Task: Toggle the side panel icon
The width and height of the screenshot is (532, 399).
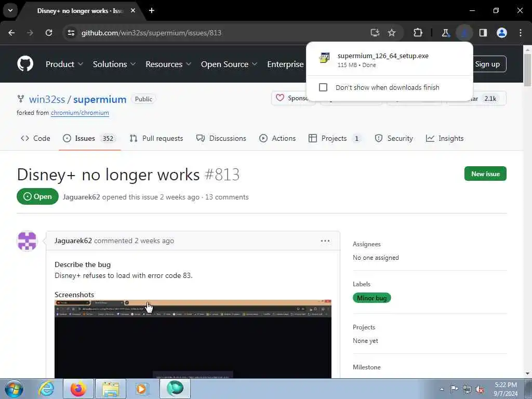Action: (483, 33)
